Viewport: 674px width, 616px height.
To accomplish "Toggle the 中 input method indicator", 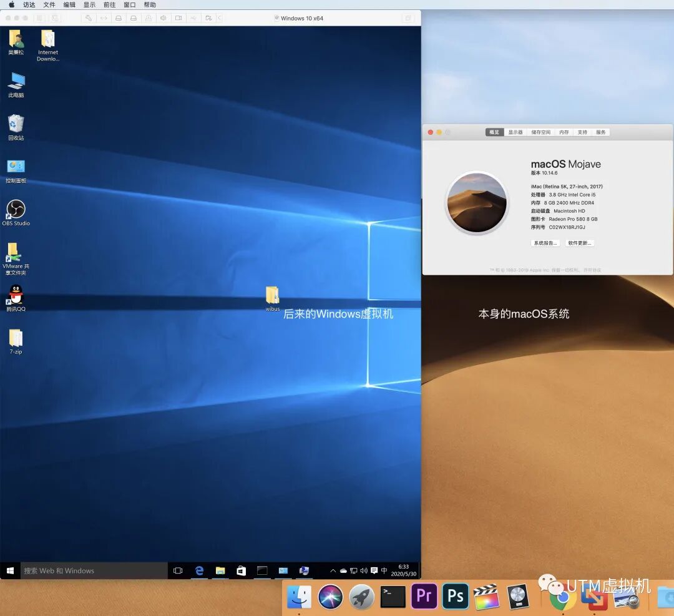I will [384, 570].
